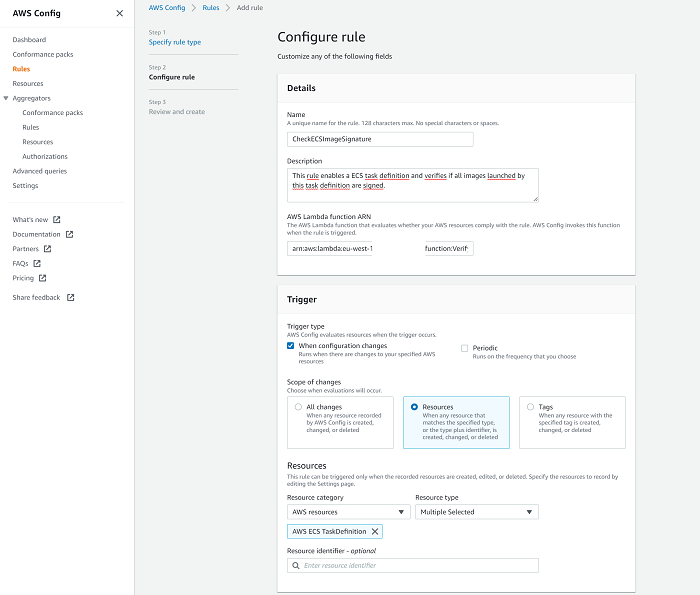Open the Share feedback external link icon
The width and height of the screenshot is (700, 595).
coord(71,297)
